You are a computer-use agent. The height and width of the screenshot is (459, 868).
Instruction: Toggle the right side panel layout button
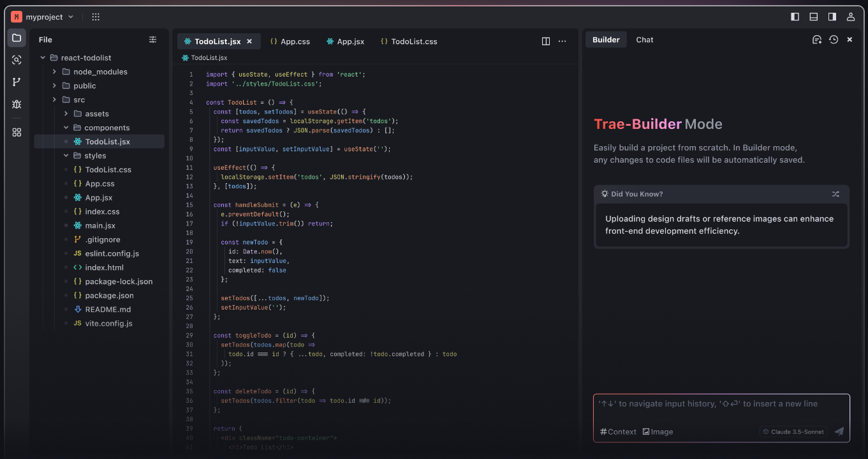(832, 17)
